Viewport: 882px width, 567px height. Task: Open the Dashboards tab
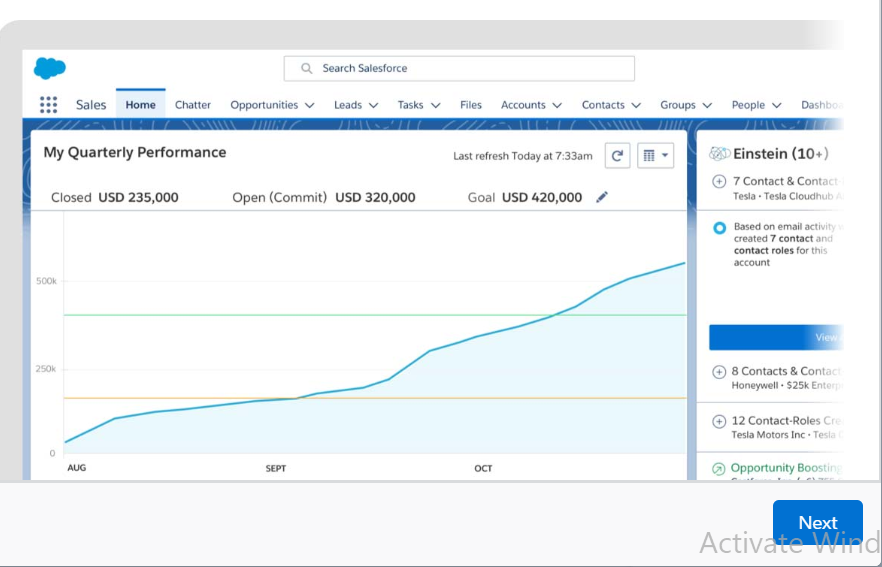[822, 105]
